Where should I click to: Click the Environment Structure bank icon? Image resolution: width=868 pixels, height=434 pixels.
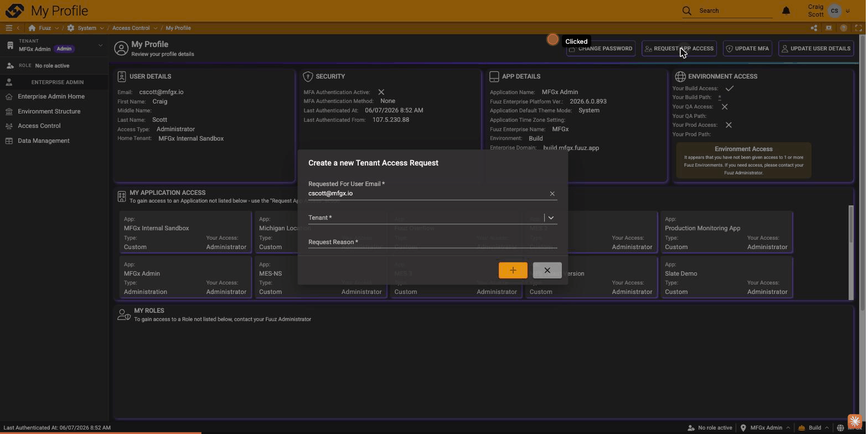pos(9,111)
